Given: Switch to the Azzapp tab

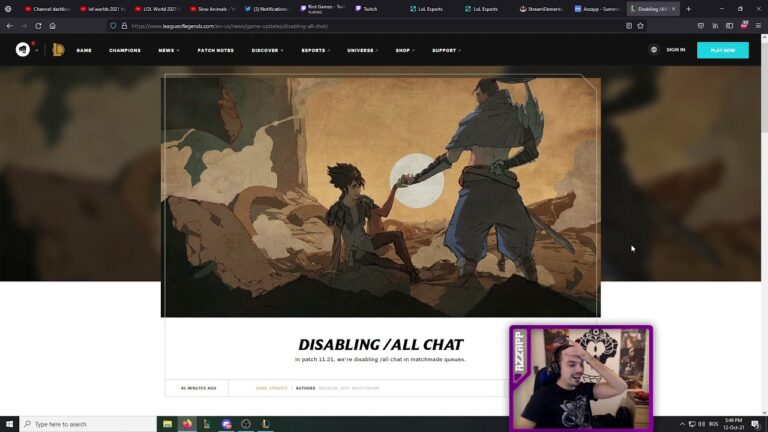Looking at the screenshot, I should (597, 9).
